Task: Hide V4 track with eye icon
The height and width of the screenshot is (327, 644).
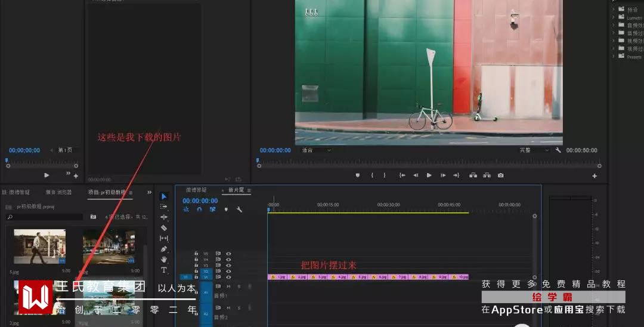Action: 228,260
